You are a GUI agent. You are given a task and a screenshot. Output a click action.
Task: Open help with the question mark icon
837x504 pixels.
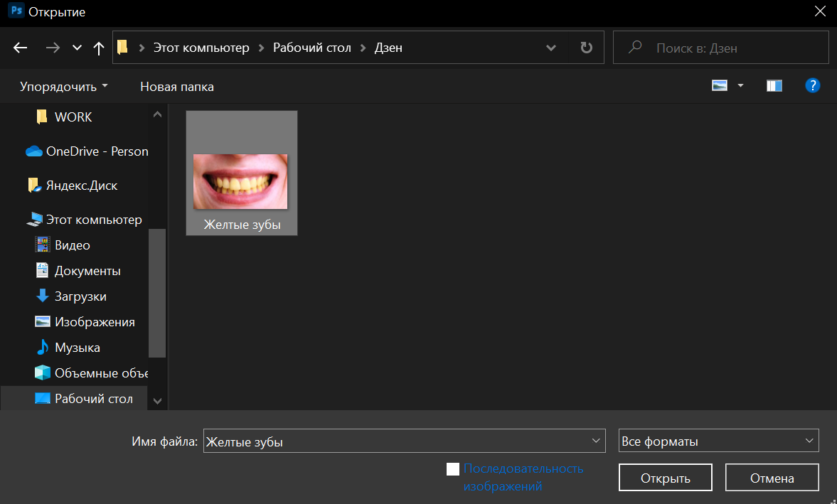(812, 85)
